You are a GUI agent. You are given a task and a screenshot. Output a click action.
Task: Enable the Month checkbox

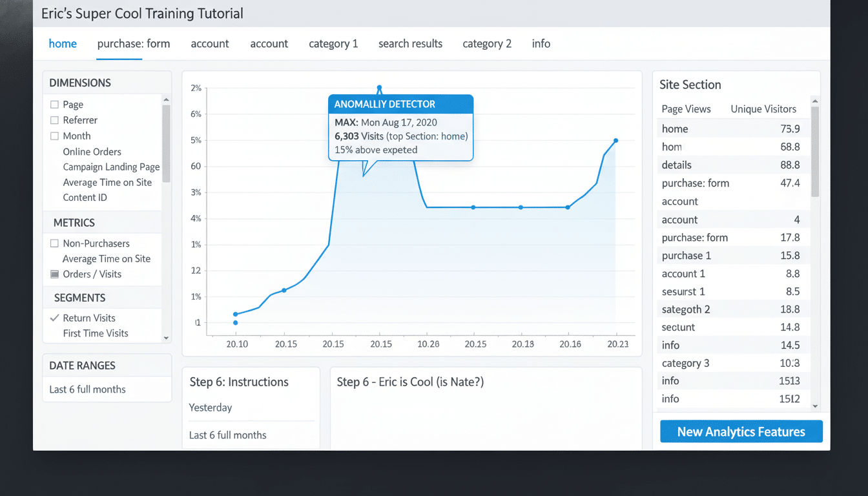pos(55,136)
